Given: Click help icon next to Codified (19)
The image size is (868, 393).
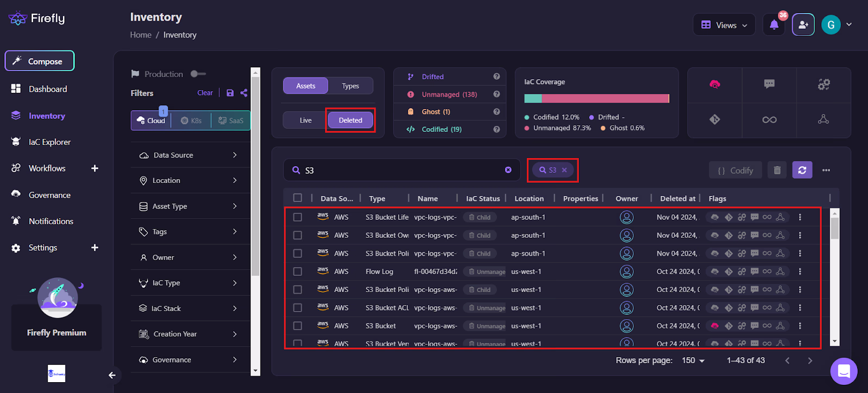Looking at the screenshot, I should pos(496,129).
